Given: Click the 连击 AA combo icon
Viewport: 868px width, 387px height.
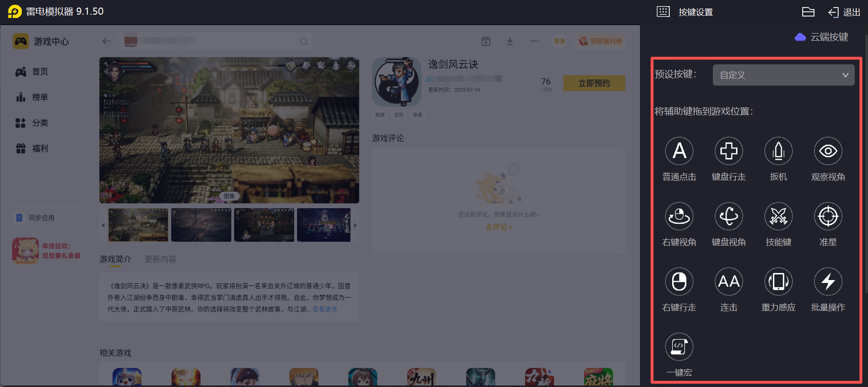Looking at the screenshot, I should coord(729,281).
